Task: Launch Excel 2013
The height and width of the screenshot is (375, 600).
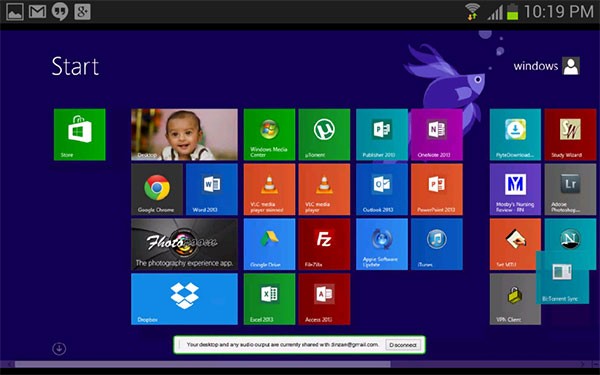Action: pyautogui.click(x=269, y=299)
